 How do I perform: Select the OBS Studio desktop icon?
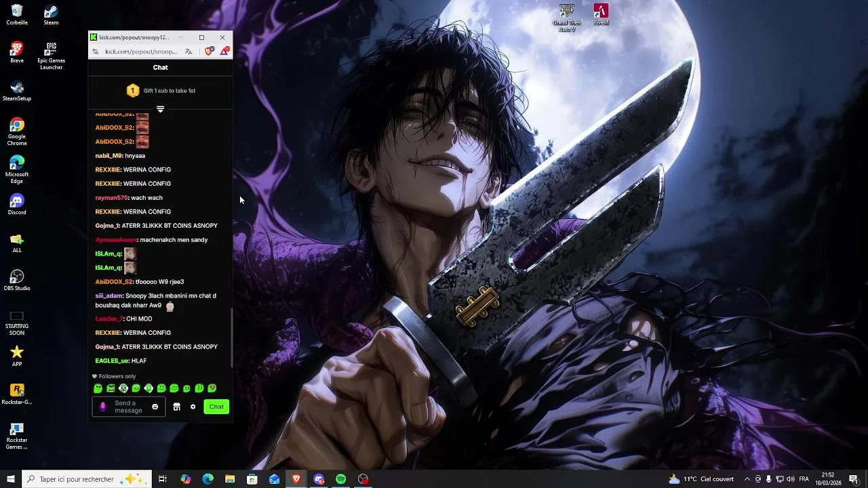coord(17,280)
